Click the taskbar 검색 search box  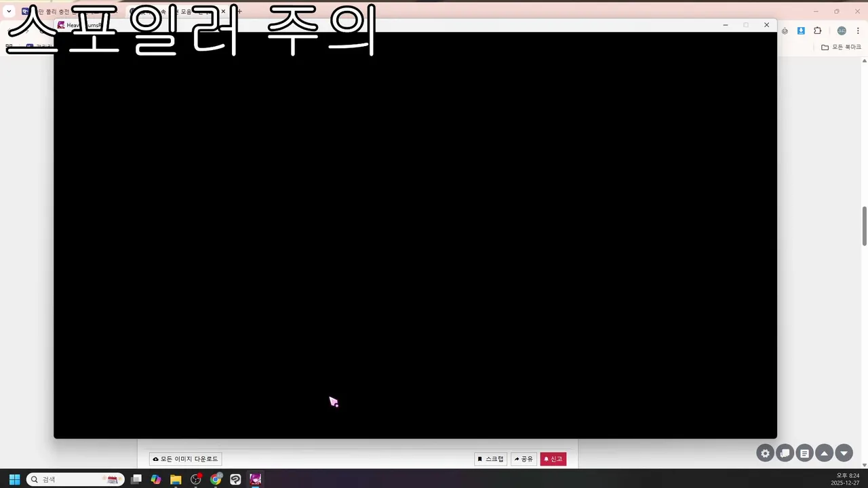75,479
